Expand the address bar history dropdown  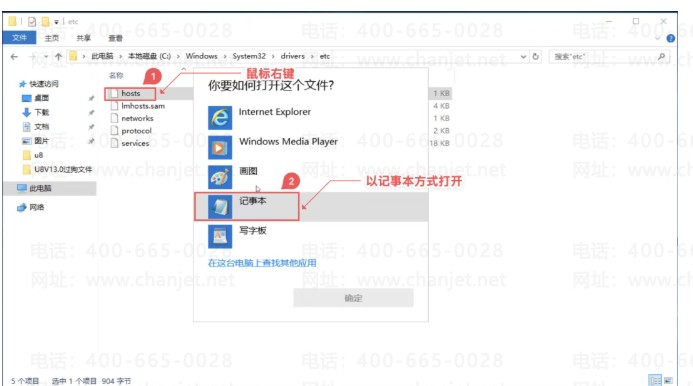tap(523, 57)
